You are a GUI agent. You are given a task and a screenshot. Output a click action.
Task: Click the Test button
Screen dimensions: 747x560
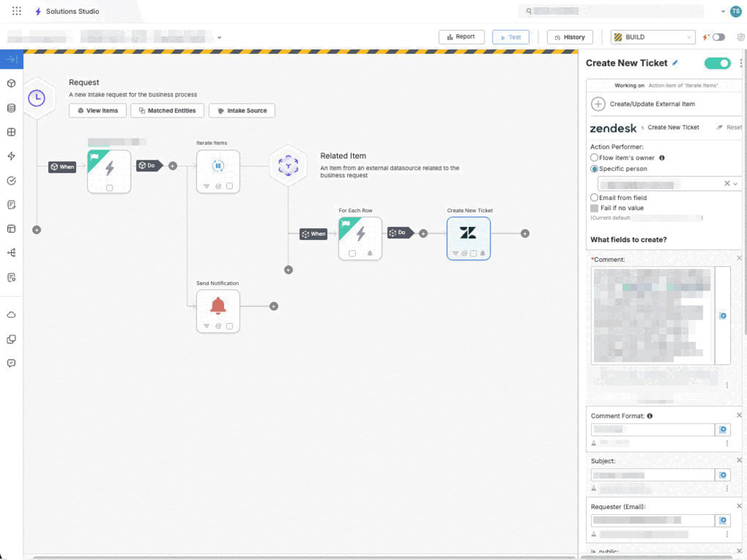[511, 37]
